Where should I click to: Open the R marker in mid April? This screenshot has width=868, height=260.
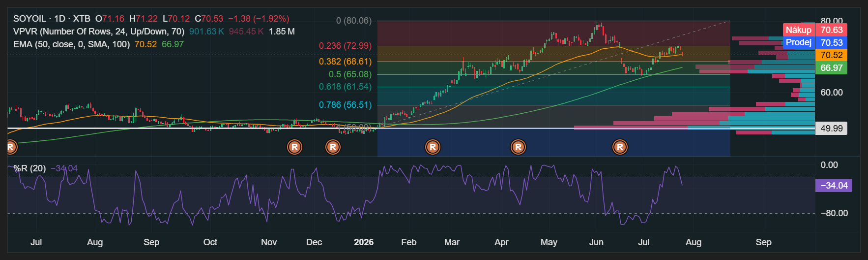(x=518, y=147)
